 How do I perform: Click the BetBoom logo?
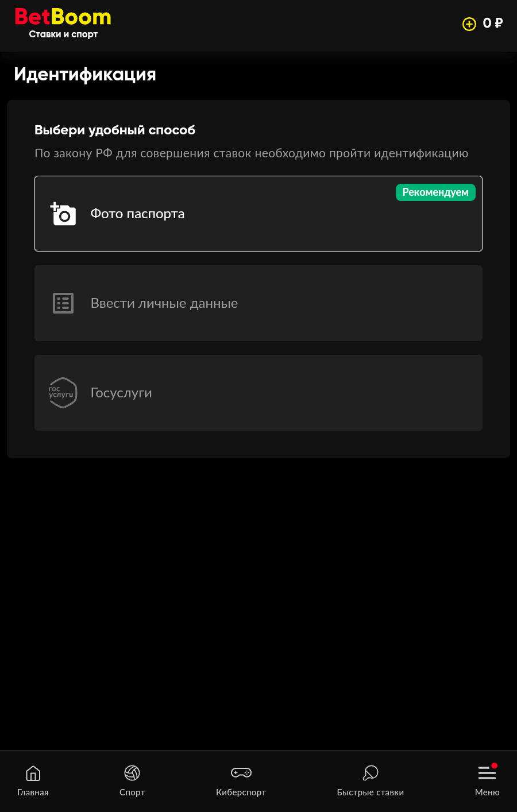tap(63, 17)
